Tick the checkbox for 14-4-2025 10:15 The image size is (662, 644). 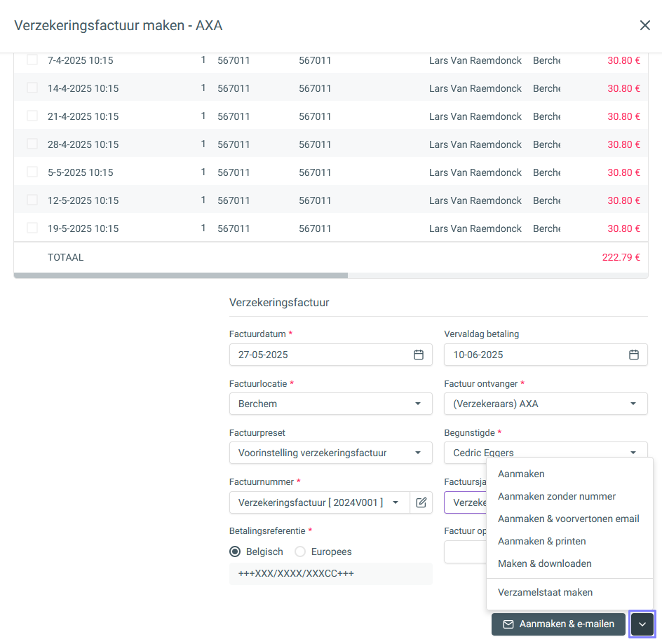pyautogui.click(x=32, y=88)
